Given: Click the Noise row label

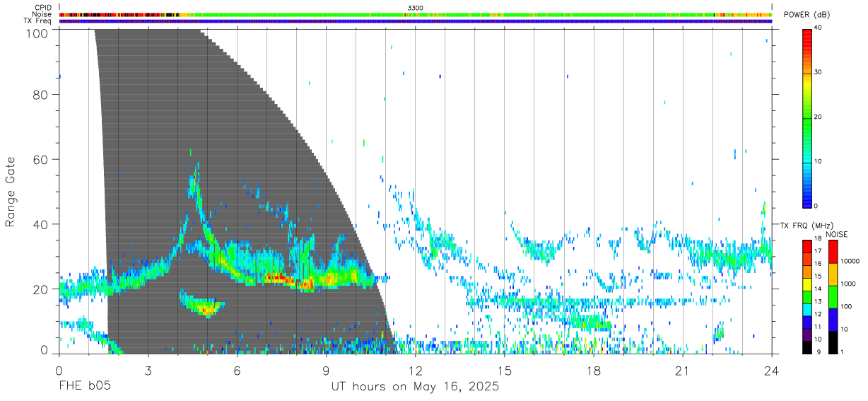Looking at the screenshot, I should pos(42,14).
